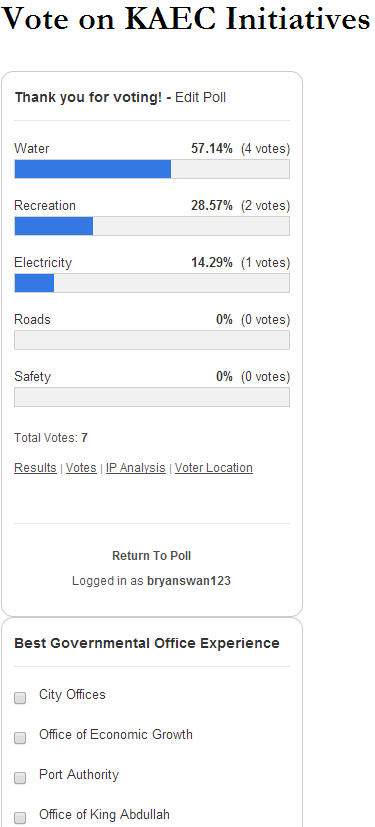Tick the Port Authority checkbox

(x=20, y=778)
